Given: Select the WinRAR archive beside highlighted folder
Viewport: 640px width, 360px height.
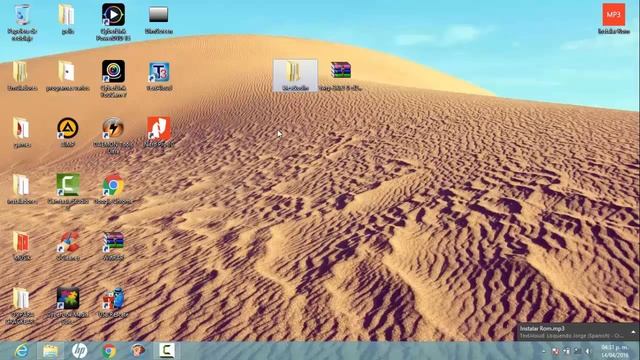Looking at the screenshot, I should click(340, 76).
